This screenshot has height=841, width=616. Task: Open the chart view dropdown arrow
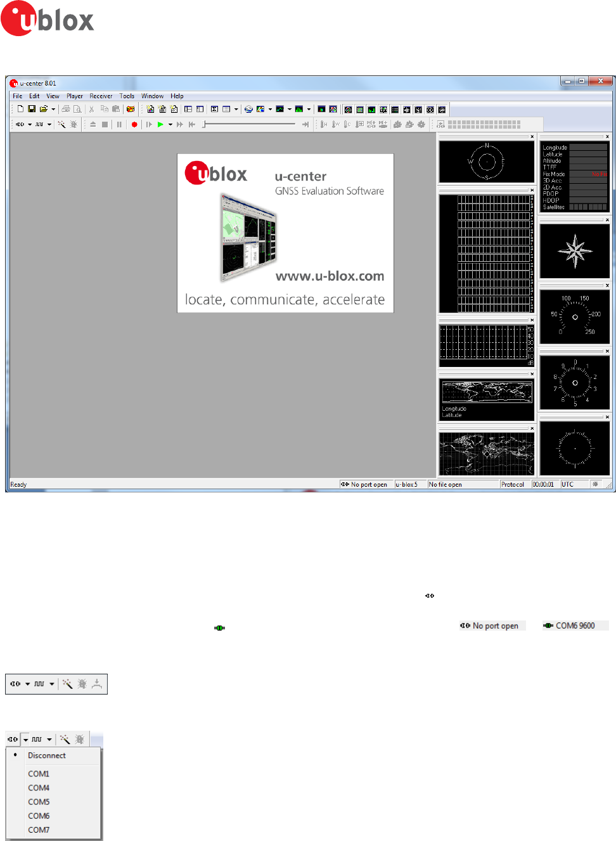tap(290, 109)
